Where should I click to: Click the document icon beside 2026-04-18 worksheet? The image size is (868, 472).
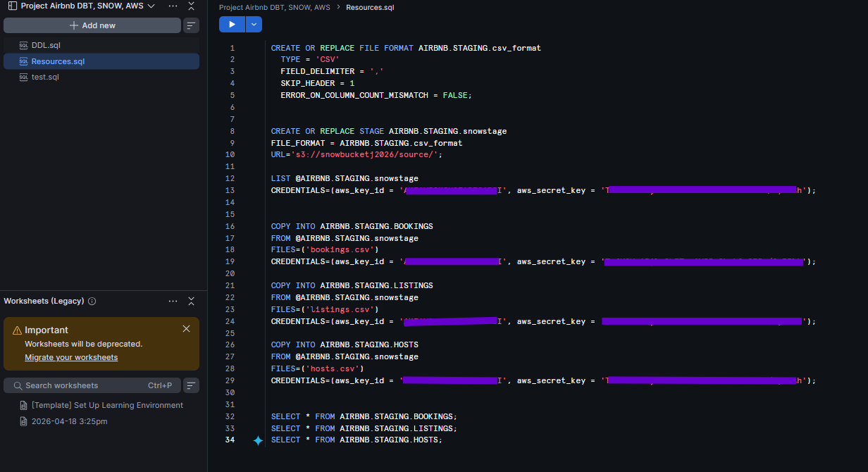pos(24,421)
